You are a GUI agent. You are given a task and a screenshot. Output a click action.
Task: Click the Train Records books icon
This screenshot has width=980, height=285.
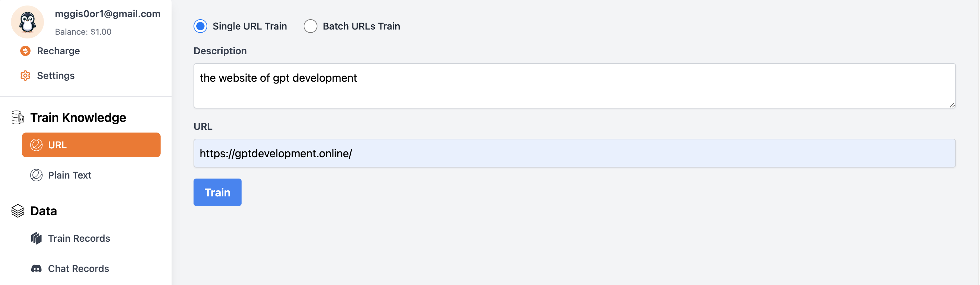coord(36,238)
